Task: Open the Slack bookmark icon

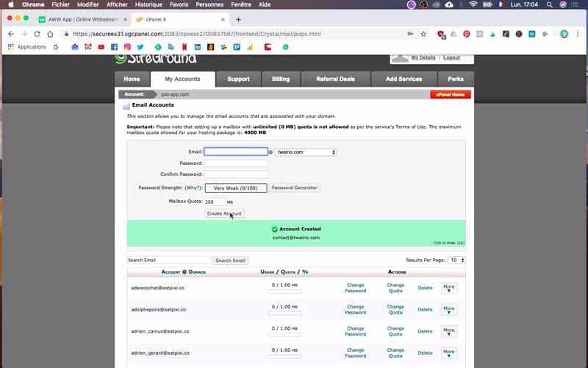Action: point(223,47)
